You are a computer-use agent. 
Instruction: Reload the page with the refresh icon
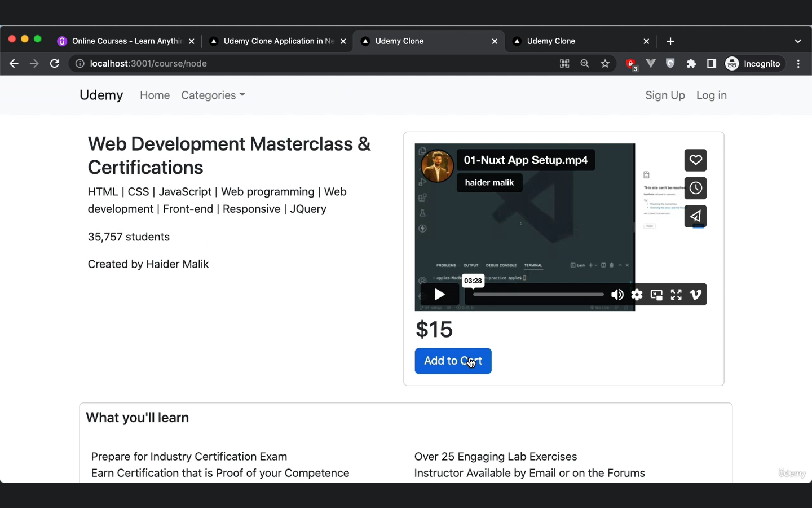[x=55, y=64]
